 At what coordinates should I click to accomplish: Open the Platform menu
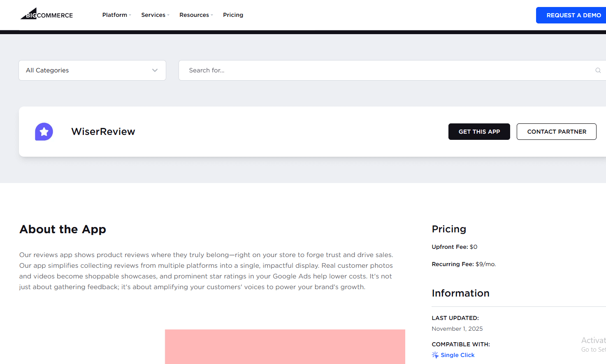114,15
